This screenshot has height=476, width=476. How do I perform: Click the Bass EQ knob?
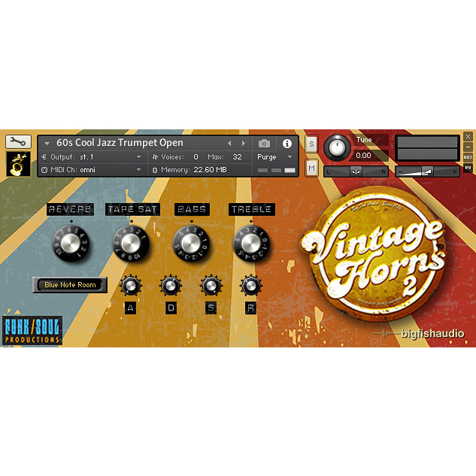click(191, 244)
